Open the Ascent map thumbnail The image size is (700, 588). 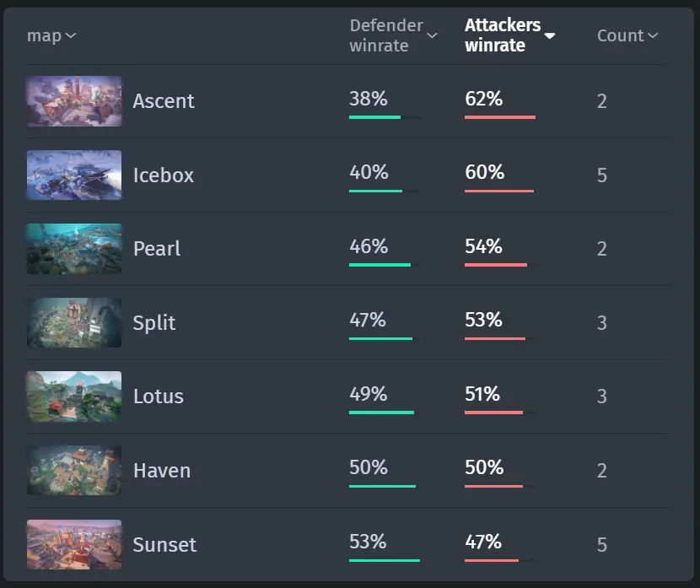pyautogui.click(x=74, y=101)
